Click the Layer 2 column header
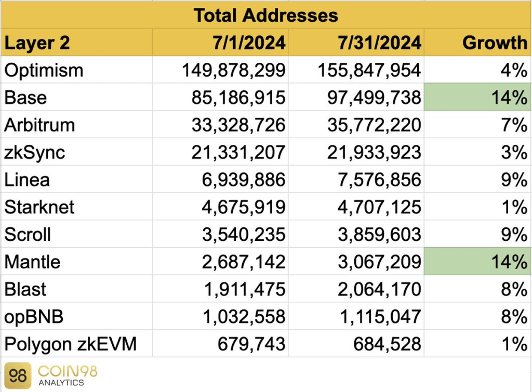This screenshot has height=392, width=532. coord(37,43)
